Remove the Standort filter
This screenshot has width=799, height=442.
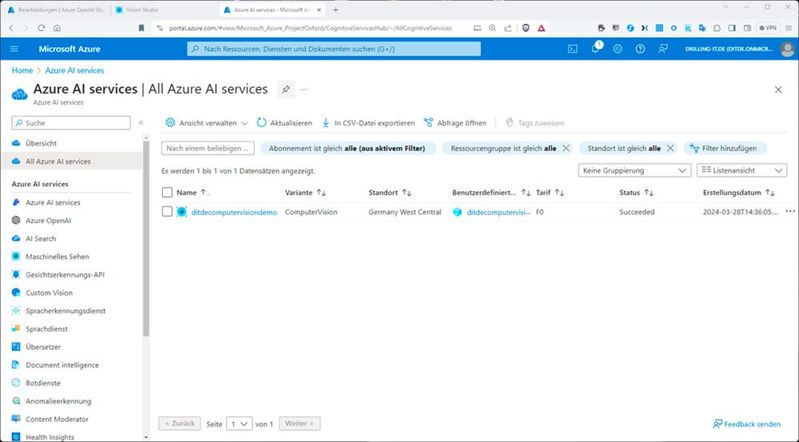coord(670,148)
